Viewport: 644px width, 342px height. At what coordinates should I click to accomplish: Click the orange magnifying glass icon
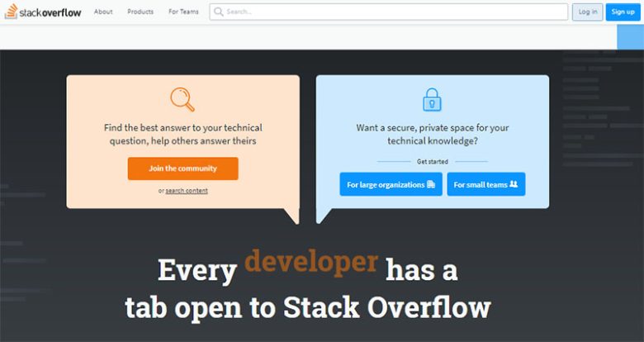[x=182, y=99]
